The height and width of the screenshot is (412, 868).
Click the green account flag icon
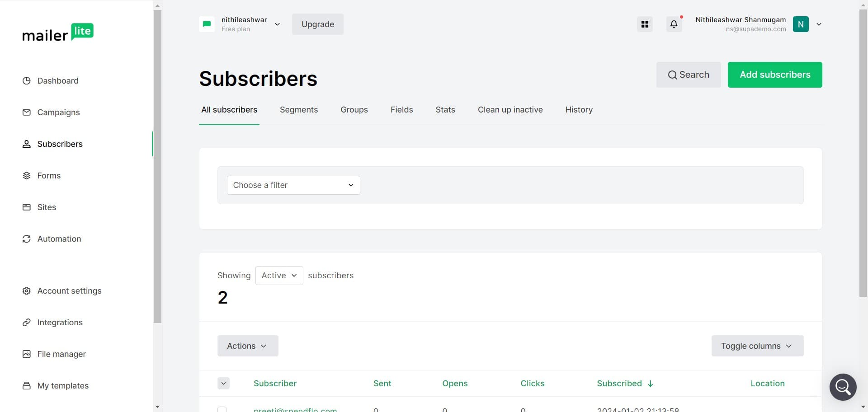pyautogui.click(x=207, y=24)
